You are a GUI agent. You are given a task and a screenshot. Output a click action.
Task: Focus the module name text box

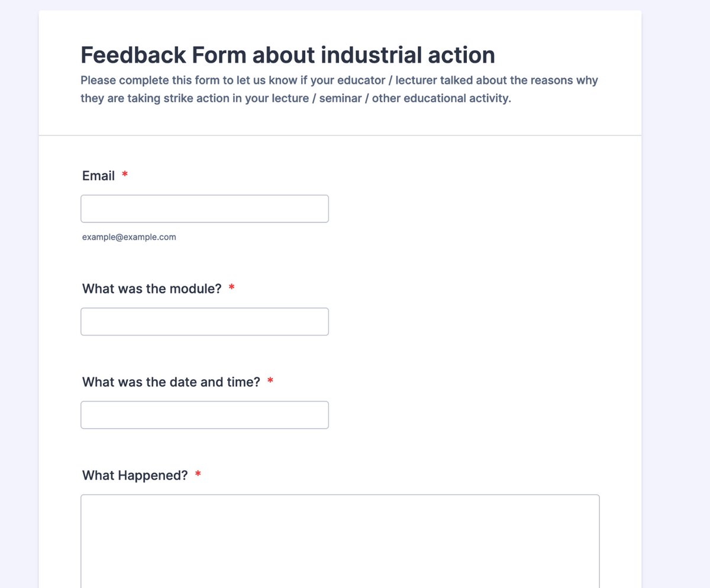[205, 322]
